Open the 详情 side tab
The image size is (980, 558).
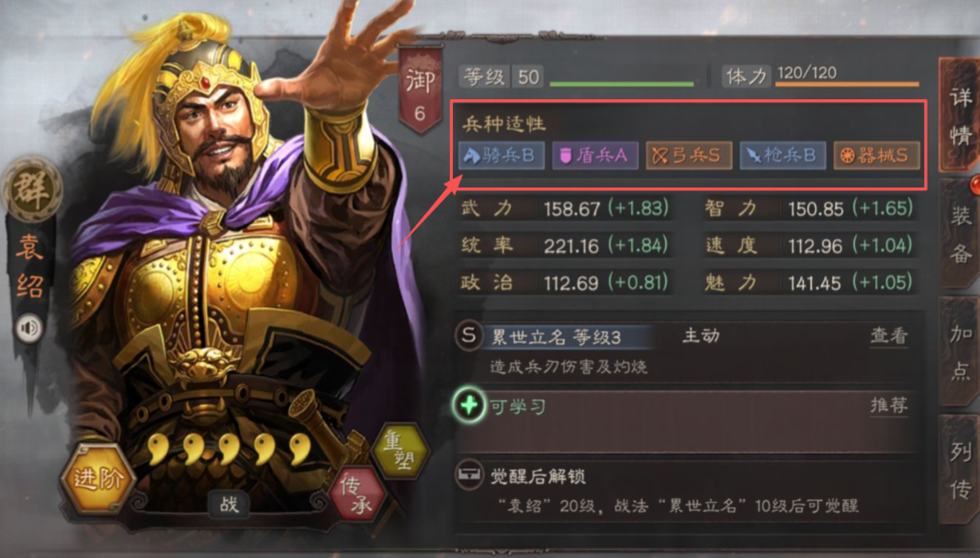960,116
